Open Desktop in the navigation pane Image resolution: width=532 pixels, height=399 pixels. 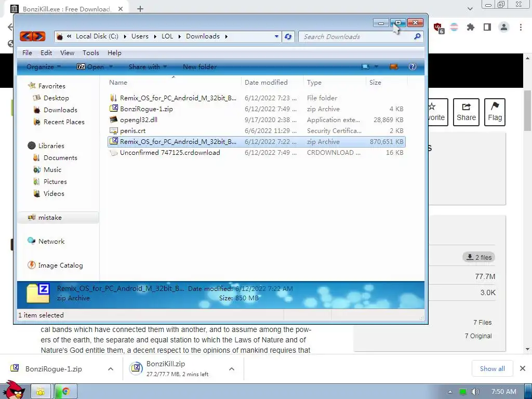pyautogui.click(x=56, y=98)
